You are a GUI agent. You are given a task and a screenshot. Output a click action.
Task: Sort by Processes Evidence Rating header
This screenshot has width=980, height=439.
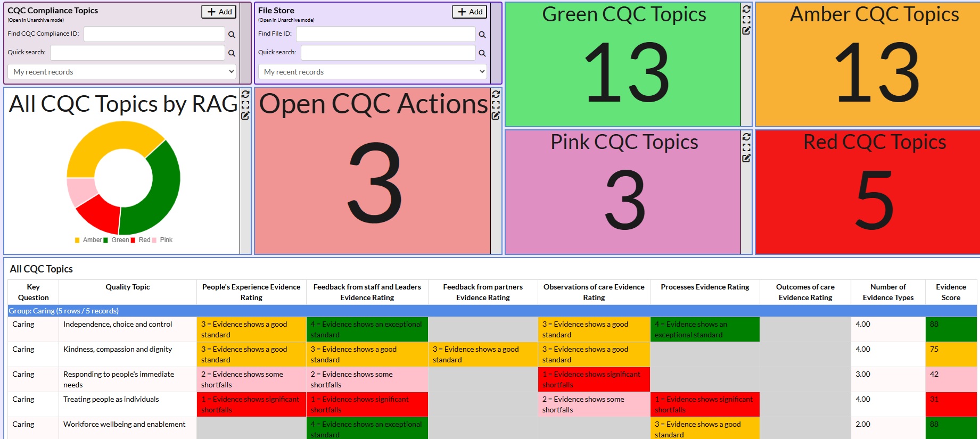point(705,292)
